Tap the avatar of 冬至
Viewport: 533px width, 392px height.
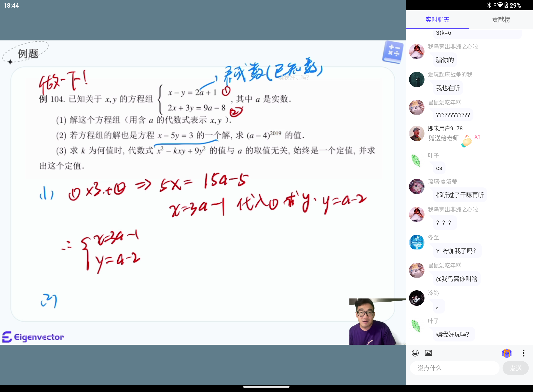click(x=417, y=242)
